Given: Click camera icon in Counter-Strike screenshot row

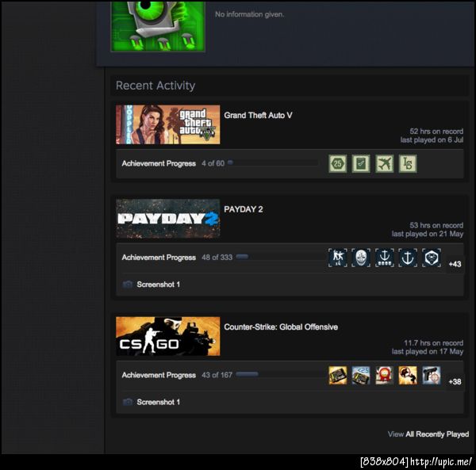Looking at the screenshot, I should (128, 402).
